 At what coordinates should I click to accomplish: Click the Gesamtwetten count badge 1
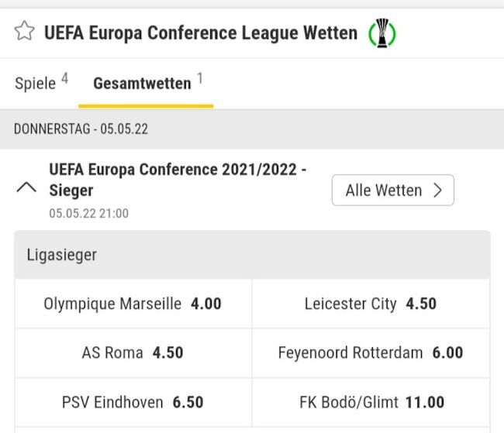tap(200, 78)
